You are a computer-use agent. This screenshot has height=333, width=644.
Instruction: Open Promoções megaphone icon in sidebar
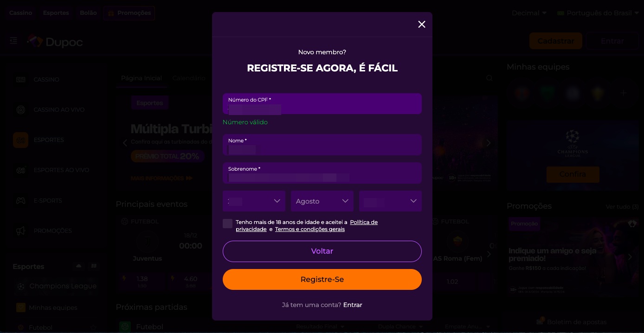click(x=21, y=231)
